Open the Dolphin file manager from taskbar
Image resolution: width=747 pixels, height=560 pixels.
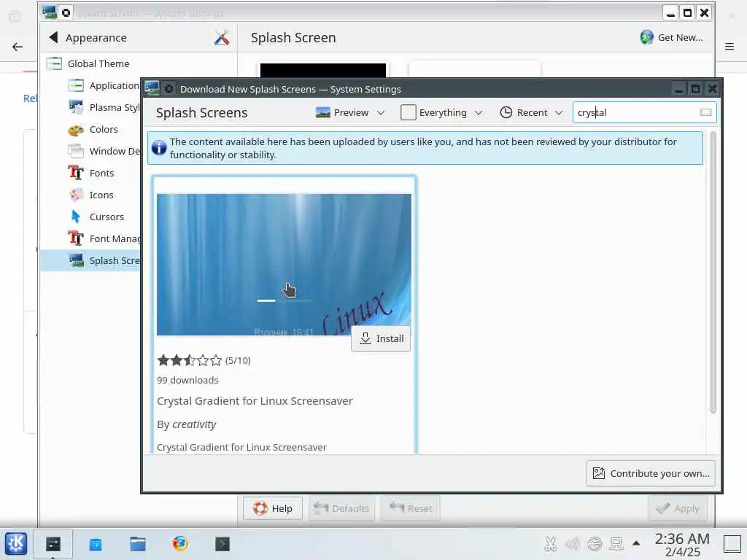[138, 544]
